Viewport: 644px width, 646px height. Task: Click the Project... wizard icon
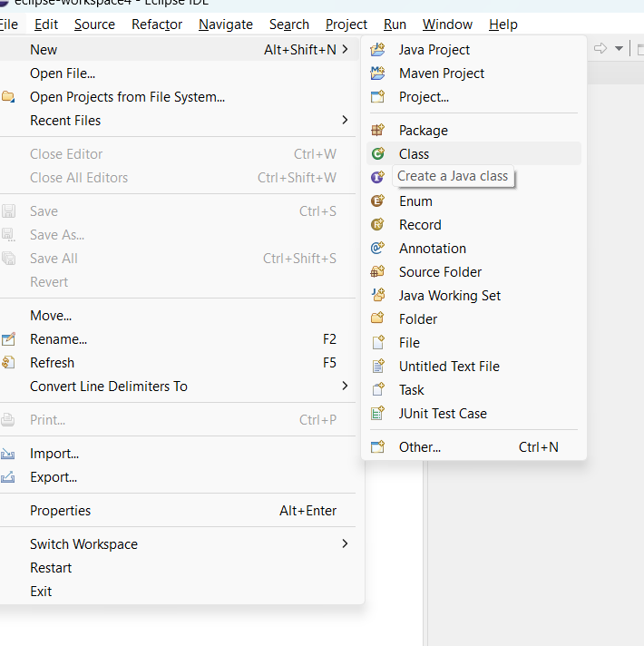tap(377, 97)
